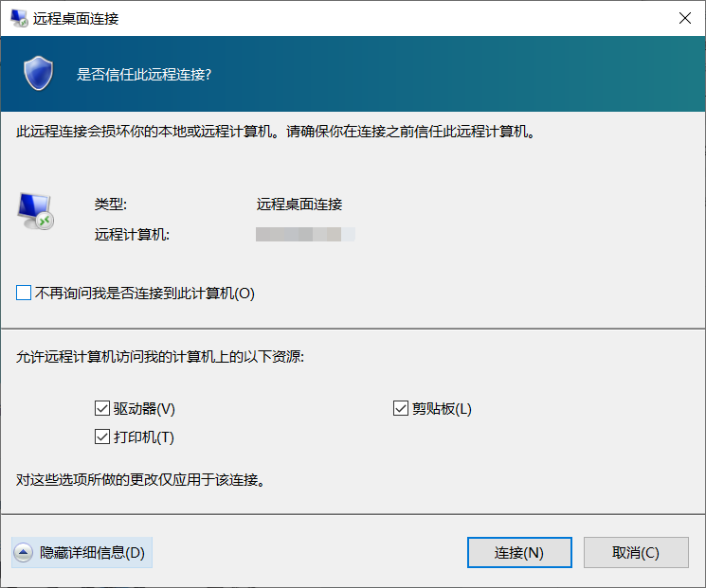Click the 允许远程计算机访问我的计算机上的以下资源 text
The width and height of the screenshot is (706, 588).
coord(160,357)
